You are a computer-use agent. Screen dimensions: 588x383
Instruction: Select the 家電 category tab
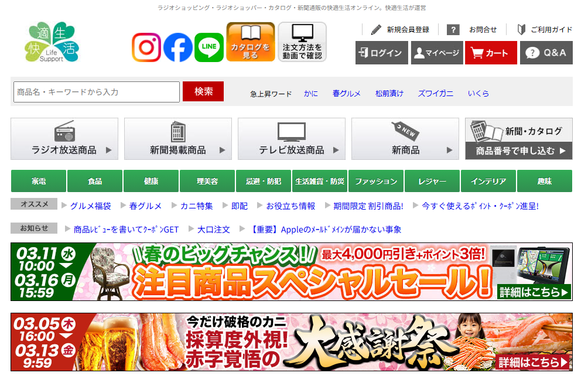39,182
